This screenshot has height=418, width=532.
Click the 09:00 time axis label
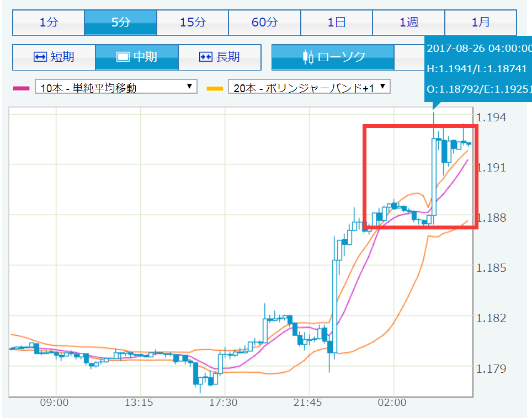tap(54, 403)
